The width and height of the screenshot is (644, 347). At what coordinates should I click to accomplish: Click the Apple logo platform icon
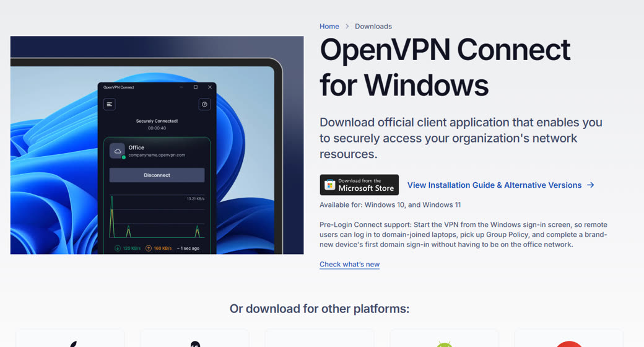click(73, 344)
